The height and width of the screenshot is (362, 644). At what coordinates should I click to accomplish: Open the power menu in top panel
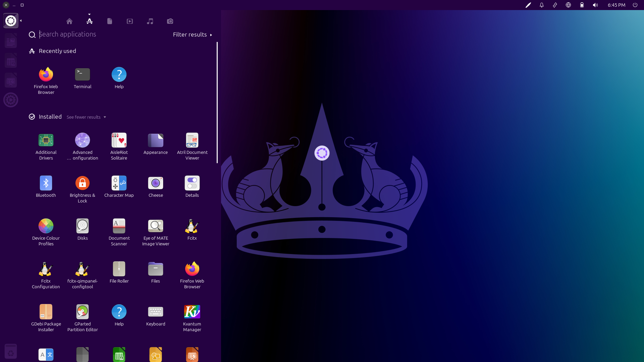click(635, 5)
